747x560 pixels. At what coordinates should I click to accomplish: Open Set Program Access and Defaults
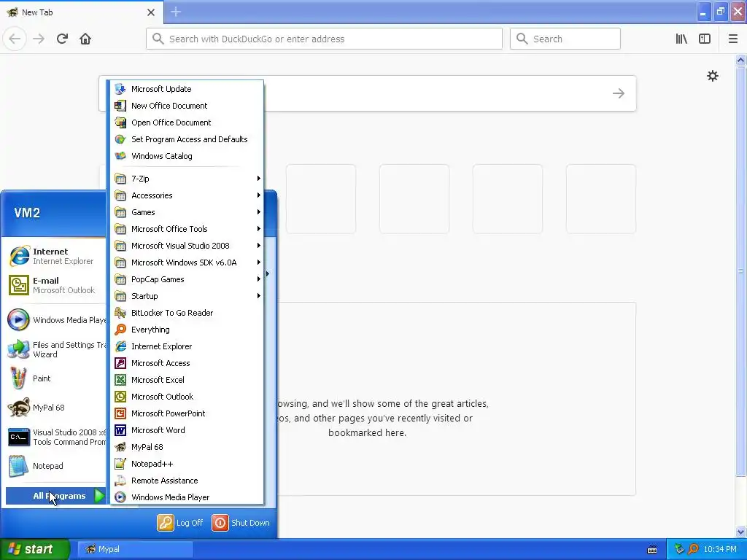(187, 139)
